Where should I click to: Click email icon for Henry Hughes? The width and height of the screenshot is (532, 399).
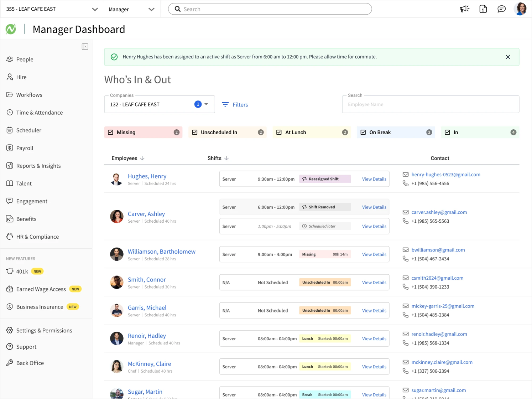point(405,175)
